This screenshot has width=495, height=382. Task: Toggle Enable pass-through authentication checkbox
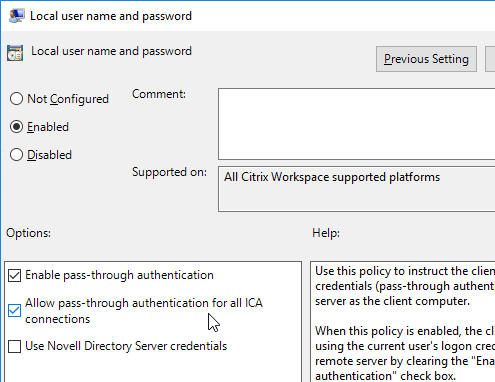click(15, 275)
